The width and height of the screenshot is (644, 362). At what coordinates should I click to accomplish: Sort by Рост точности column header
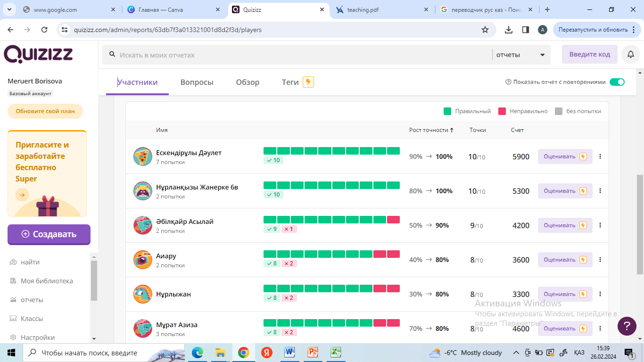pyautogui.click(x=431, y=130)
